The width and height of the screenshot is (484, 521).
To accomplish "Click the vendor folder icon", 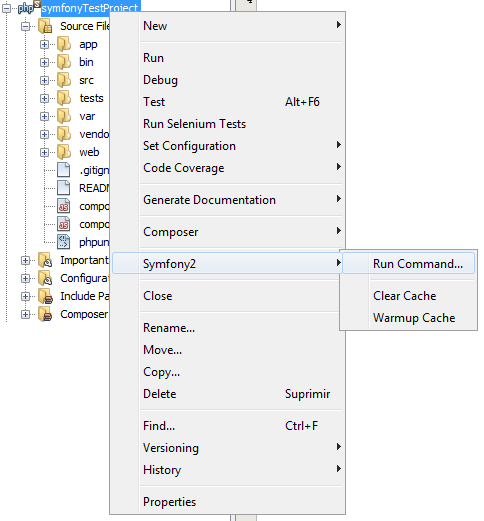I will [64, 134].
